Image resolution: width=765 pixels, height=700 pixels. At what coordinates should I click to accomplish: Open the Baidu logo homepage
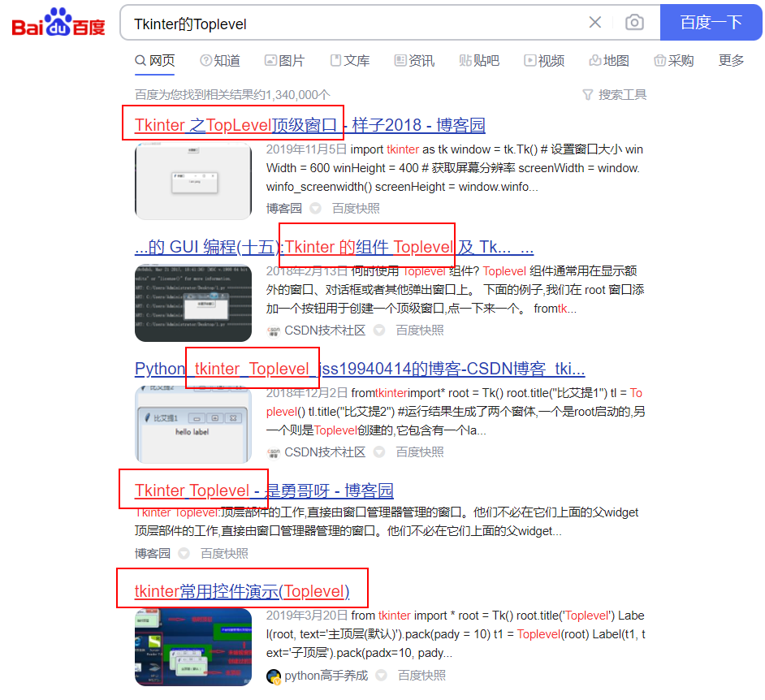coord(58,23)
